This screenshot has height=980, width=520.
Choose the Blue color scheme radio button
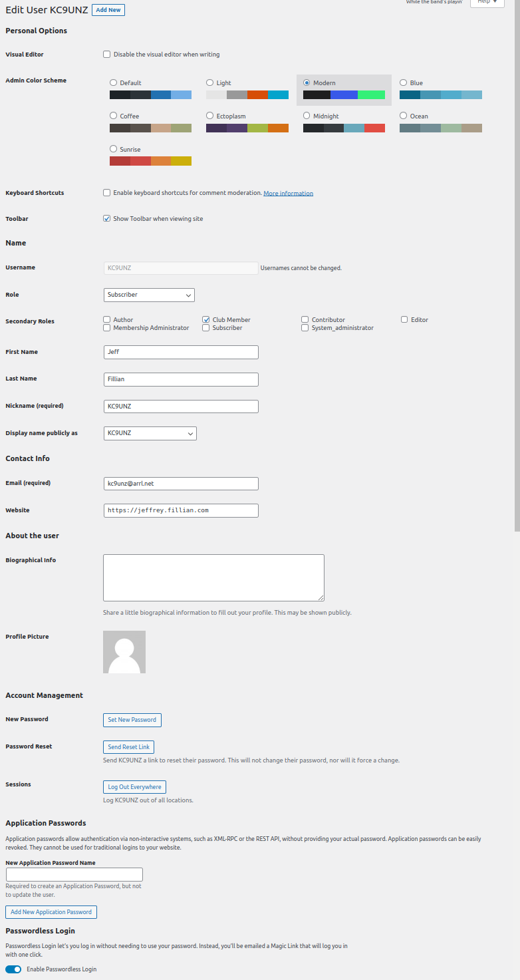[404, 82]
